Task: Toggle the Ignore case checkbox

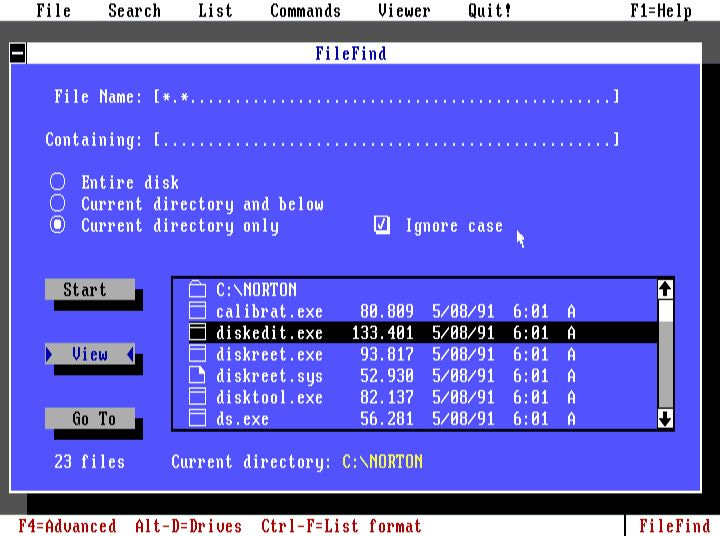Action: coord(382,225)
